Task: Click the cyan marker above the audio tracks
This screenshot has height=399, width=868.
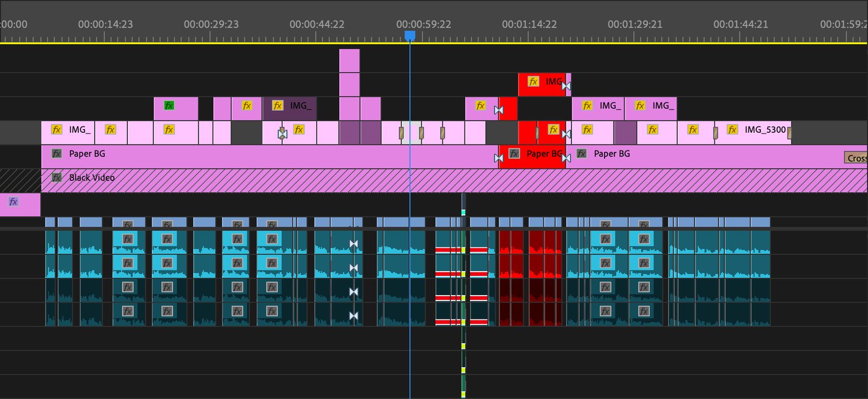Action: click(x=463, y=212)
